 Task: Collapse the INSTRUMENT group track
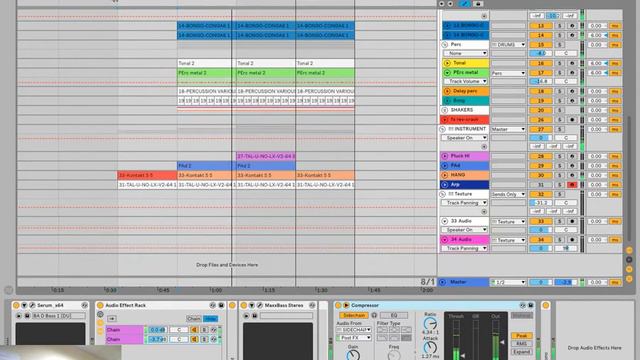click(x=442, y=129)
